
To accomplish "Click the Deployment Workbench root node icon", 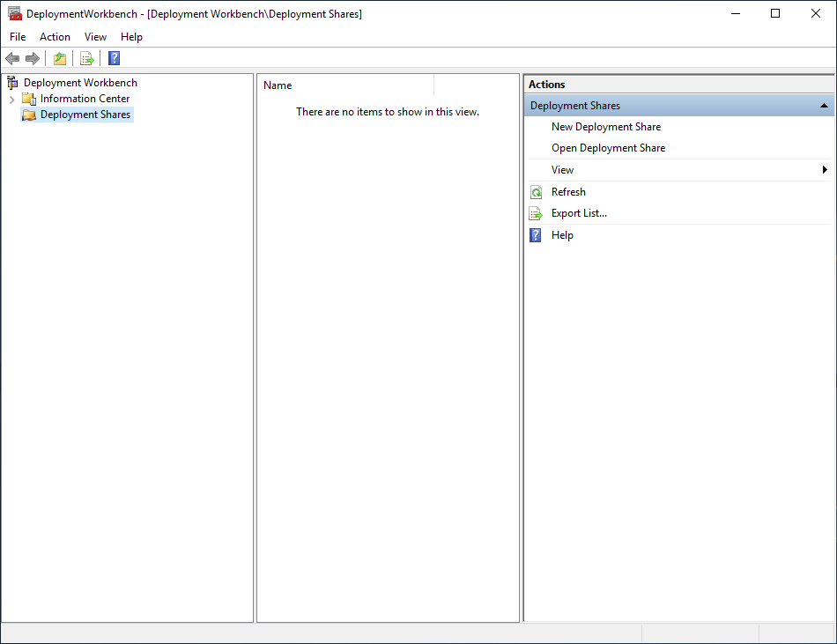I will [x=13, y=83].
